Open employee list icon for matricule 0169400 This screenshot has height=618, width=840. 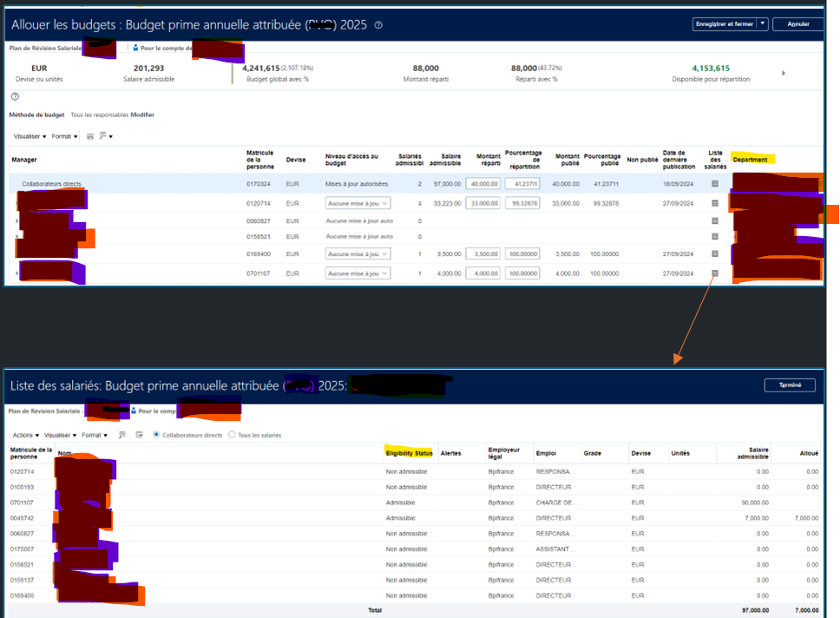(715, 253)
